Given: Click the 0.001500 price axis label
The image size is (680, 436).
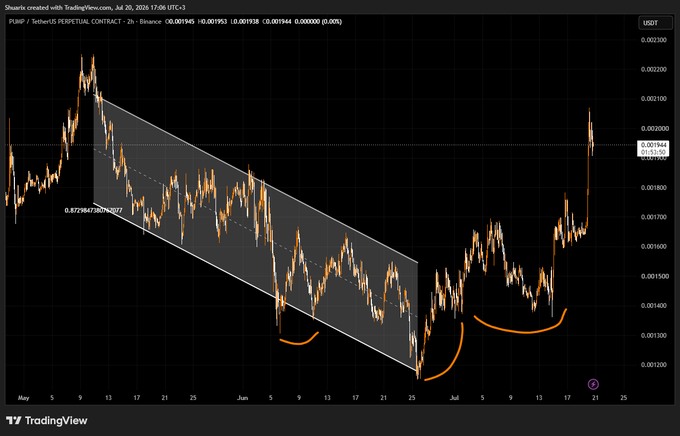Looking at the screenshot, I should 654,276.
